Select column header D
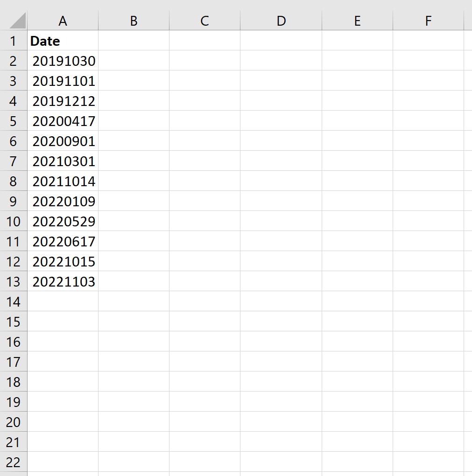Screen dimensions: 472x476 281,21
